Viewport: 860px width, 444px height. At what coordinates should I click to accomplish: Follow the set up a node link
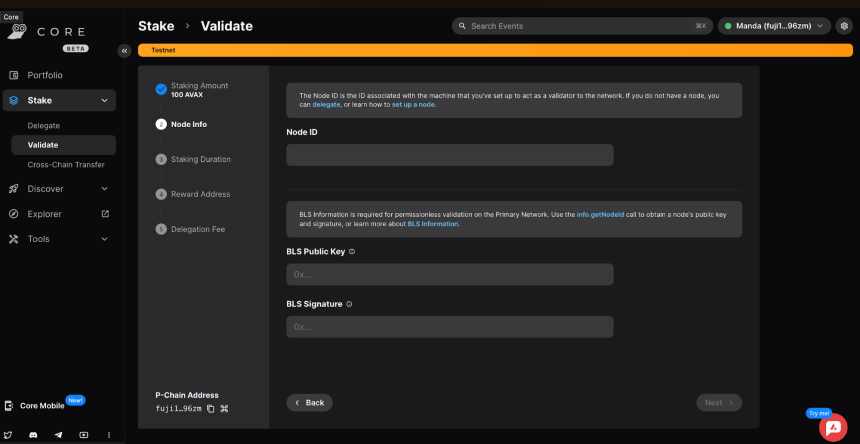pyautogui.click(x=414, y=105)
